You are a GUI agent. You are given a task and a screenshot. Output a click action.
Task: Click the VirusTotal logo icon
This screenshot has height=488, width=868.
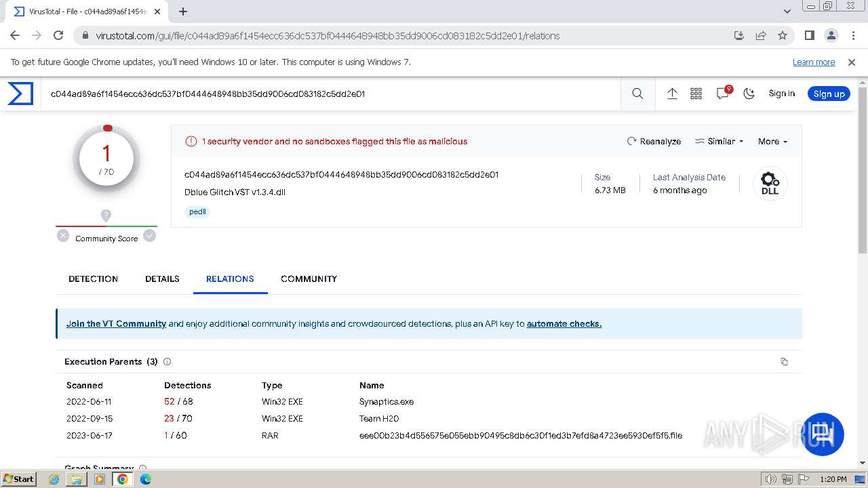pos(20,94)
